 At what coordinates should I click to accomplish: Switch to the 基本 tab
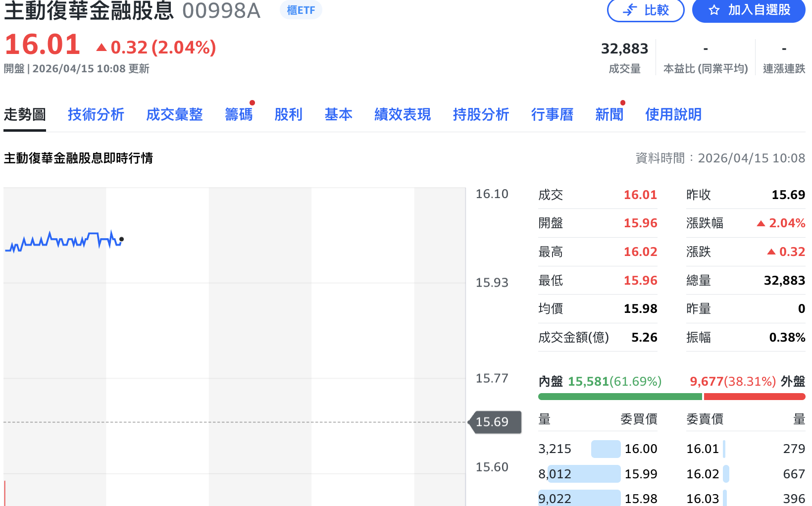point(338,114)
